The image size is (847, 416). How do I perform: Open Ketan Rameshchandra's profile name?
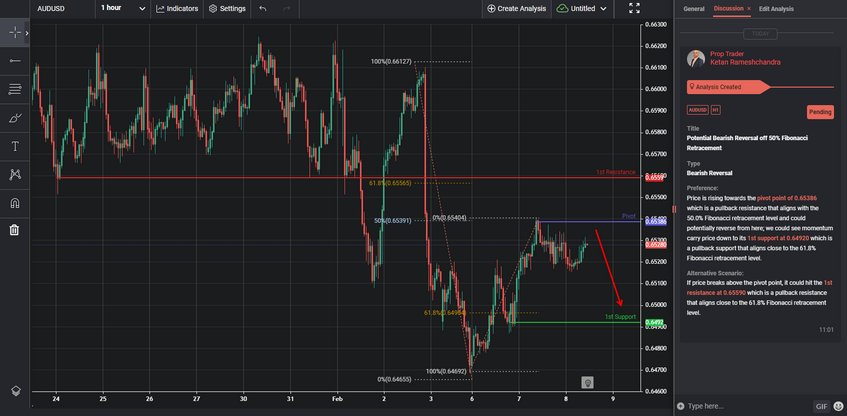click(x=745, y=63)
